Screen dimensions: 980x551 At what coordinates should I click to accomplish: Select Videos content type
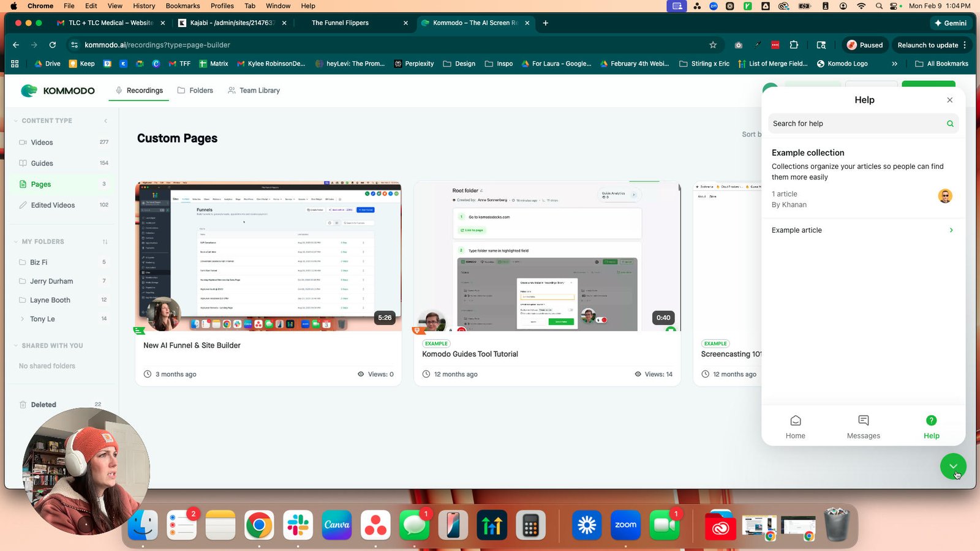(63, 142)
